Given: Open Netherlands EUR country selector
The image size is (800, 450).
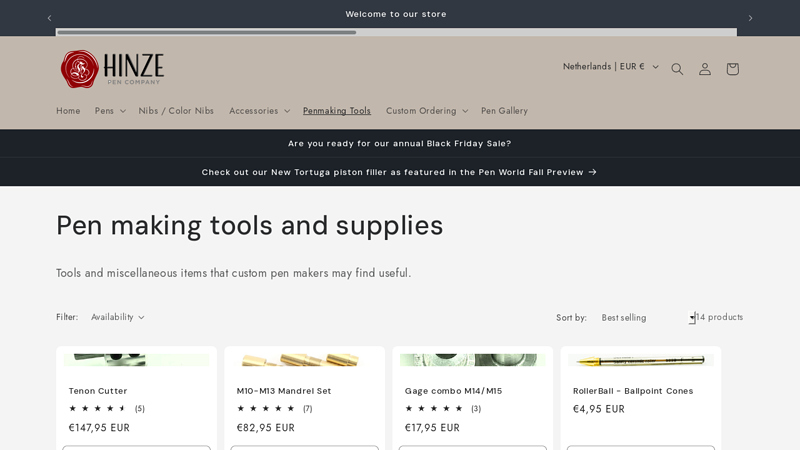Looking at the screenshot, I should 611,66.
